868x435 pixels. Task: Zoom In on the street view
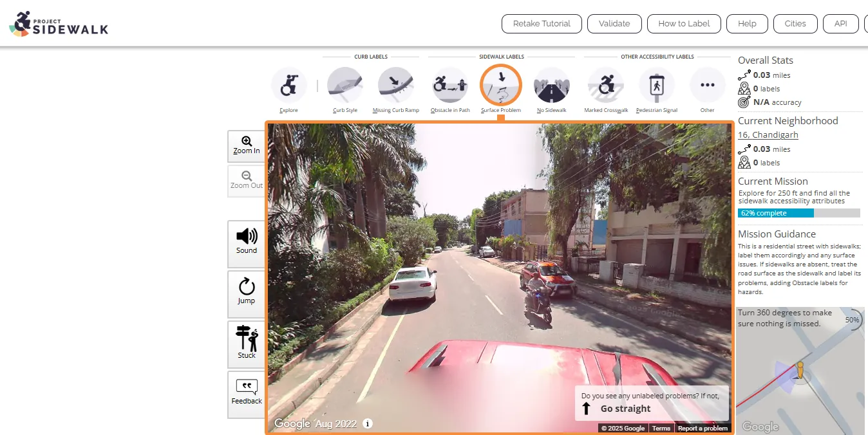(247, 146)
